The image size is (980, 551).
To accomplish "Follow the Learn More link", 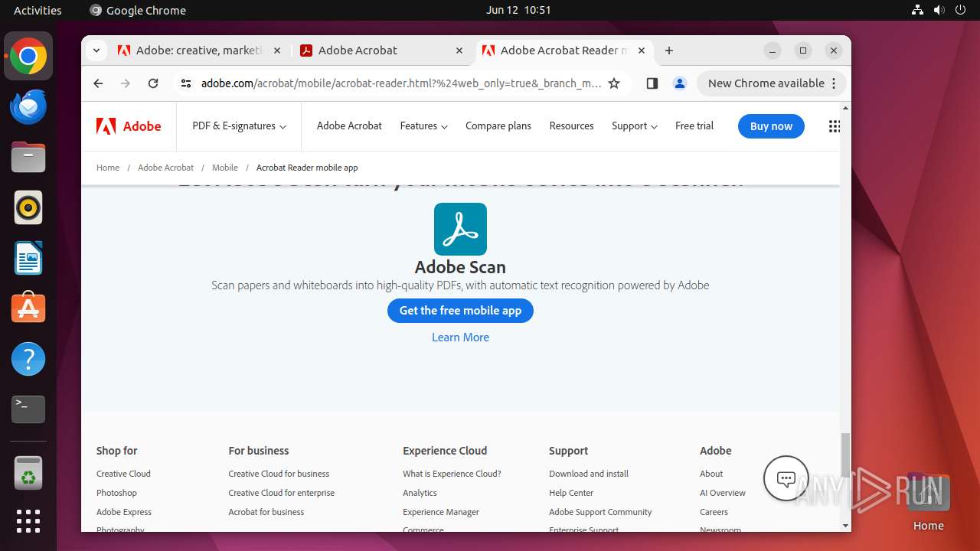I will (460, 337).
